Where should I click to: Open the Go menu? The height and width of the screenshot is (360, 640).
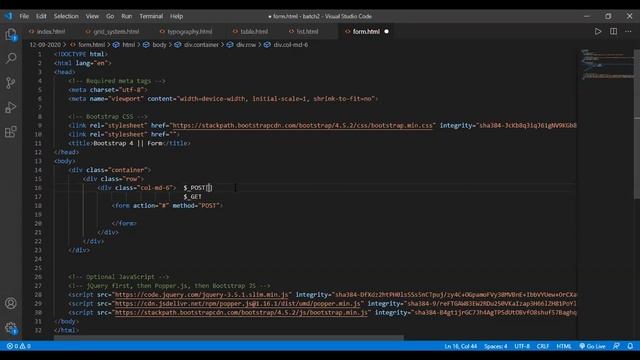[110, 16]
